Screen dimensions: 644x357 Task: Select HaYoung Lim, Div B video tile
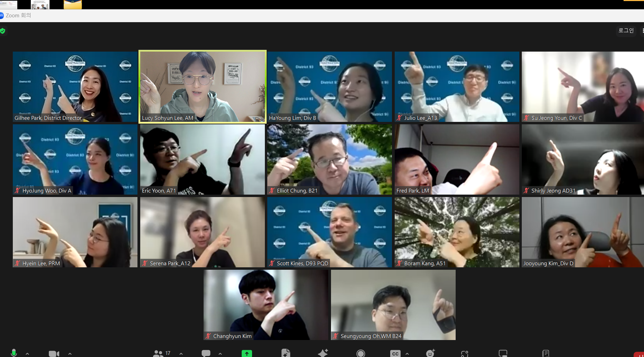point(330,87)
